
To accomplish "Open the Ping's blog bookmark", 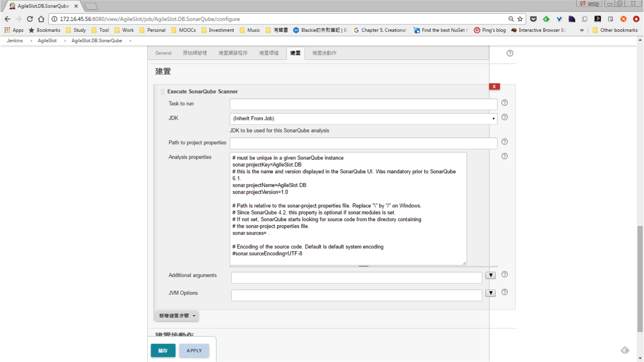I will (x=489, y=30).
